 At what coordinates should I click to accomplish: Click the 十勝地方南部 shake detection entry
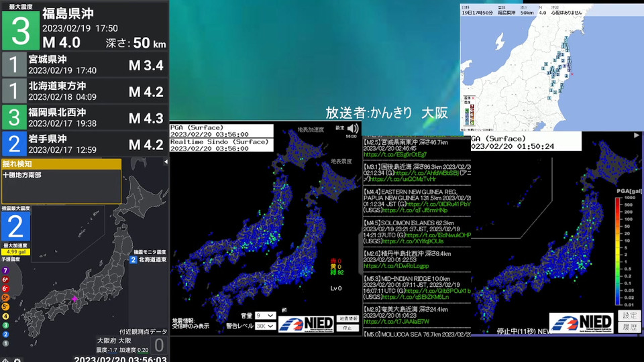pyautogui.click(x=22, y=175)
